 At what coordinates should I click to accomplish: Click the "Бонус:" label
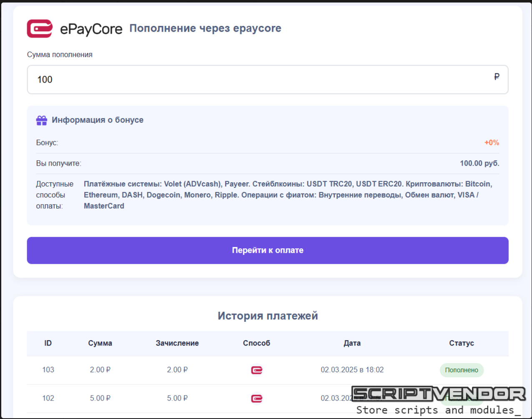(47, 143)
